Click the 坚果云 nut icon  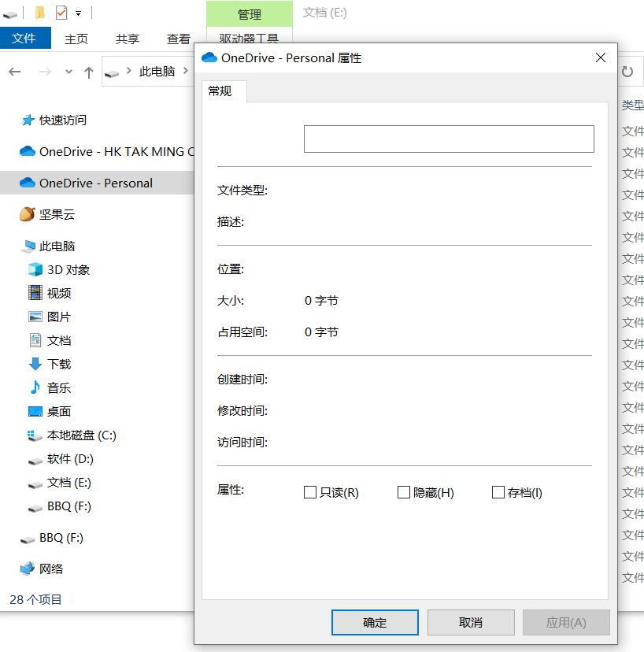(28, 214)
